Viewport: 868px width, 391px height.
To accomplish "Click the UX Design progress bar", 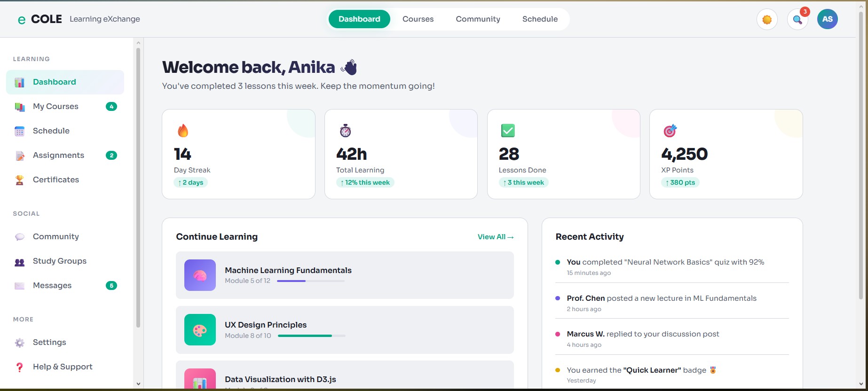I will pos(312,336).
